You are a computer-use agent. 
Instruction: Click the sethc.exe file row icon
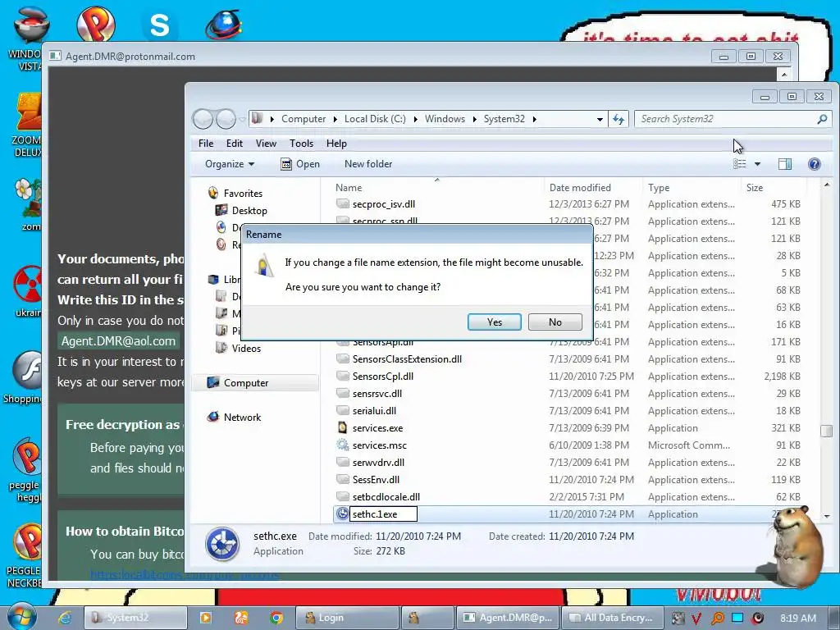click(342, 514)
